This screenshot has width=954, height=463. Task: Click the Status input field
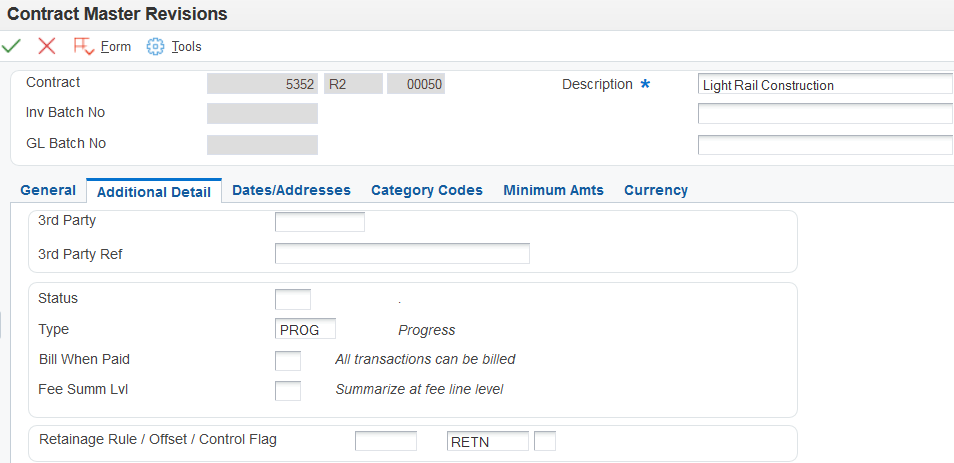pos(293,299)
